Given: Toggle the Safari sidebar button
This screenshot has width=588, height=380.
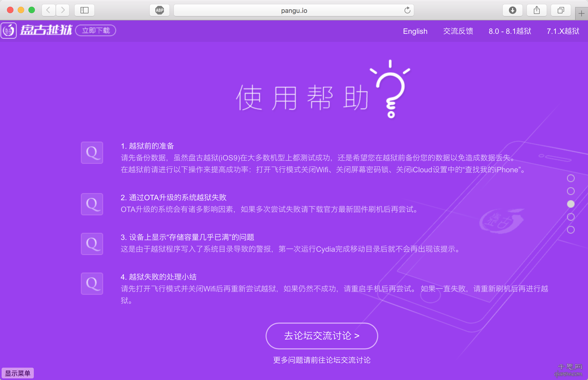Looking at the screenshot, I should click(84, 10).
